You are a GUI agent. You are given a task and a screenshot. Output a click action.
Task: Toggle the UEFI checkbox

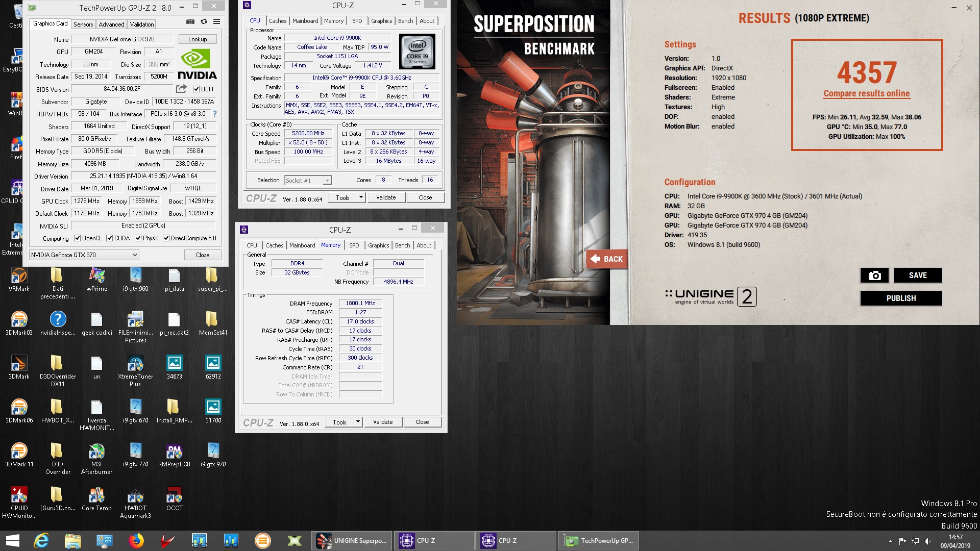click(196, 89)
